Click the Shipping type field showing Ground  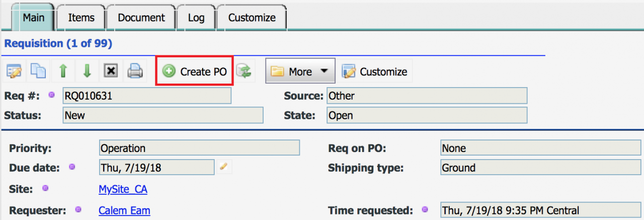click(540, 167)
